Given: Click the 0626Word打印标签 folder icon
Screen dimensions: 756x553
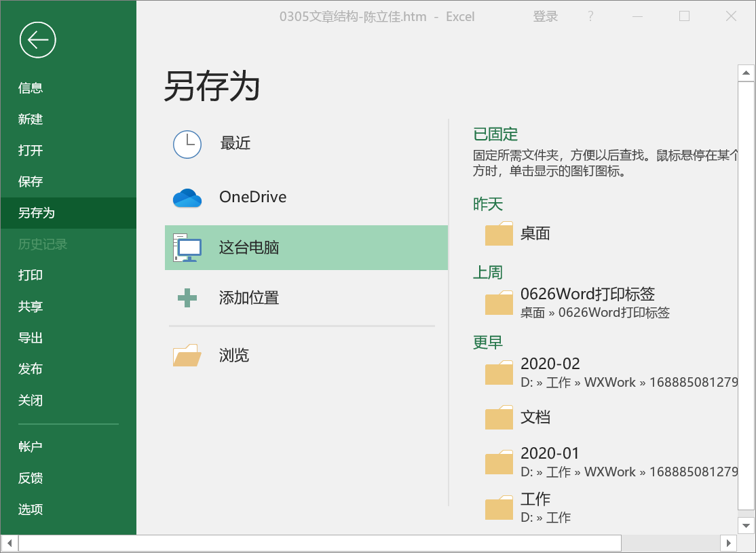Looking at the screenshot, I should pos(499,303).
